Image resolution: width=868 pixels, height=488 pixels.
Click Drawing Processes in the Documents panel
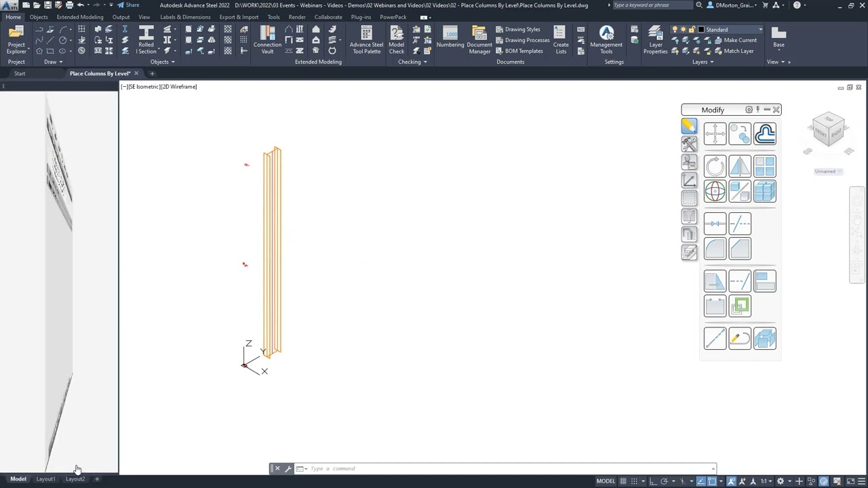coord(522,40)
